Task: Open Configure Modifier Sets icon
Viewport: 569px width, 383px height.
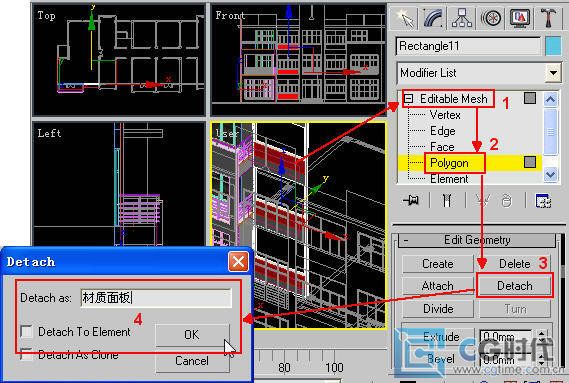Action: point(543,200)
